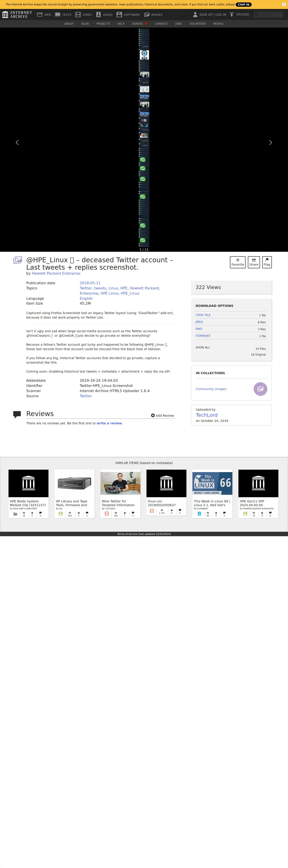This screenshot has height=868, width=288.
Task: Open HPE Gen11 SPP item tile
Action: coord(258,494)
